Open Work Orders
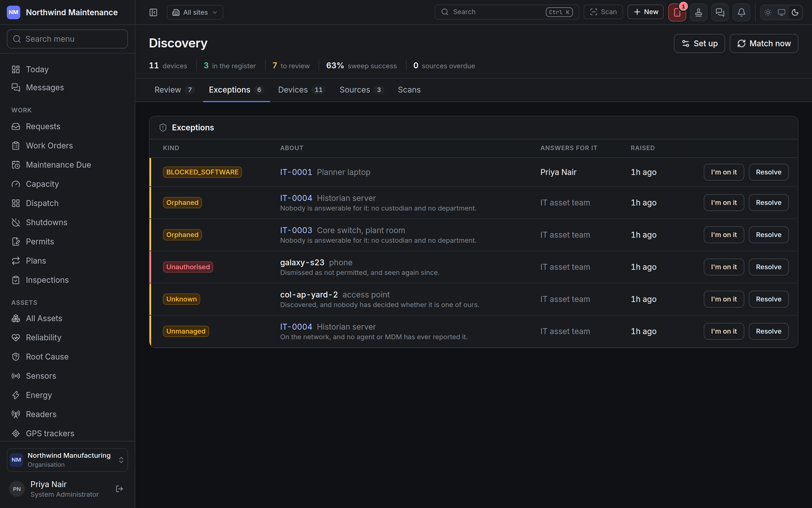This screenshot has height=508, width=812. click(x=67, y=145)
